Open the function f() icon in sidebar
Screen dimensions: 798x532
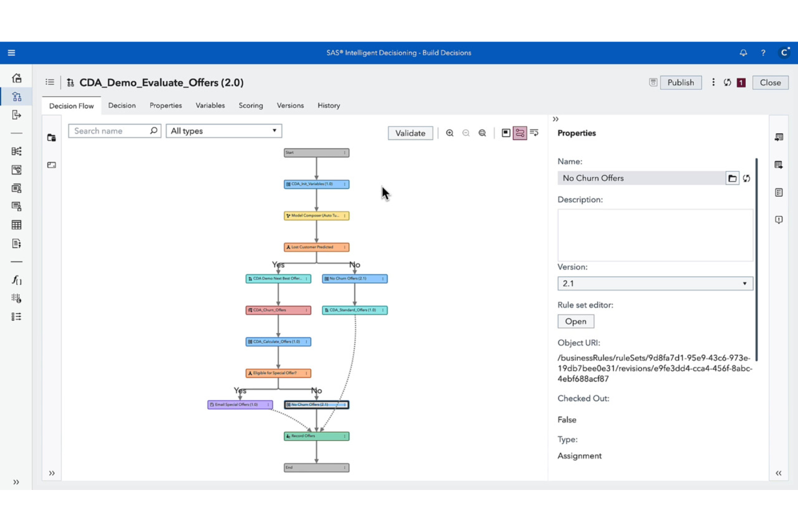click(17, 280)
